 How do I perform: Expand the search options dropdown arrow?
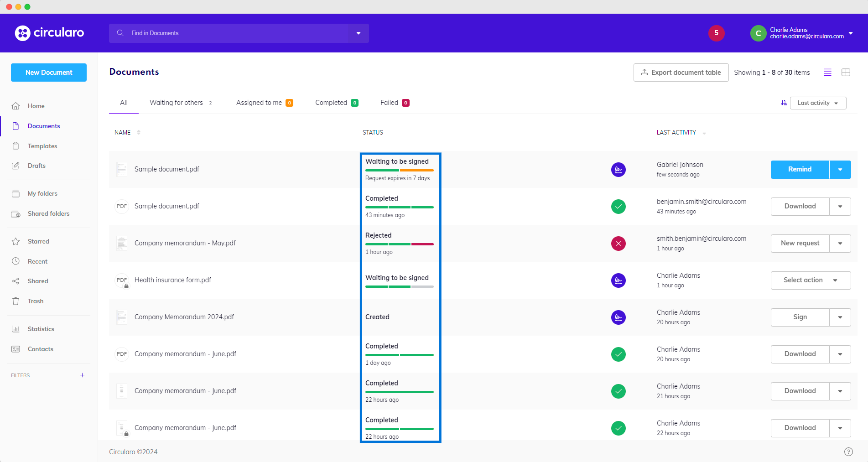359,33
